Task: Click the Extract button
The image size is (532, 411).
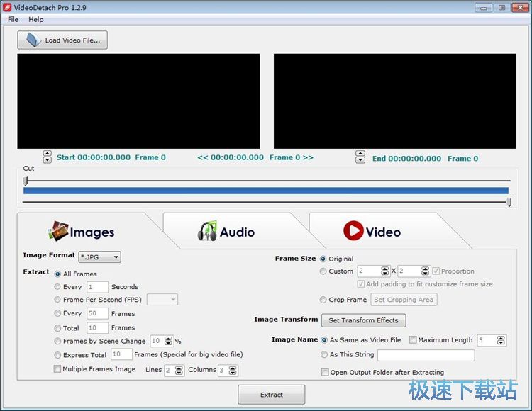Action: tap(272, 395)
